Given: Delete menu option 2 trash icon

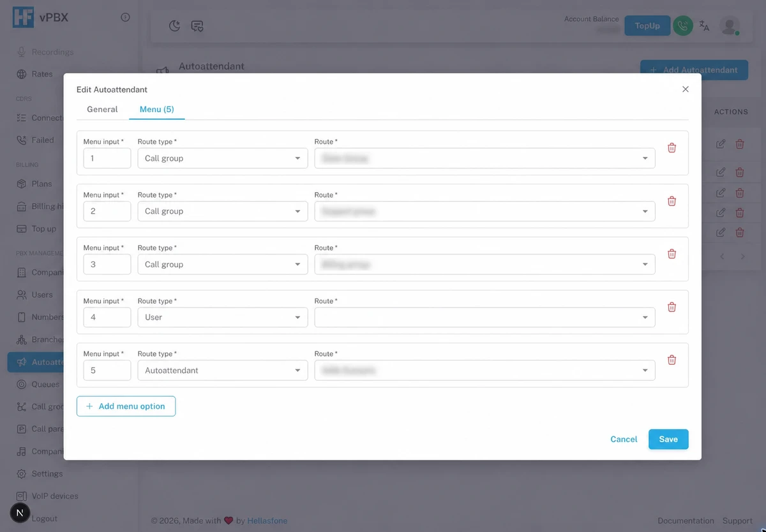Looking at the screenshot, I should point(672,201).
